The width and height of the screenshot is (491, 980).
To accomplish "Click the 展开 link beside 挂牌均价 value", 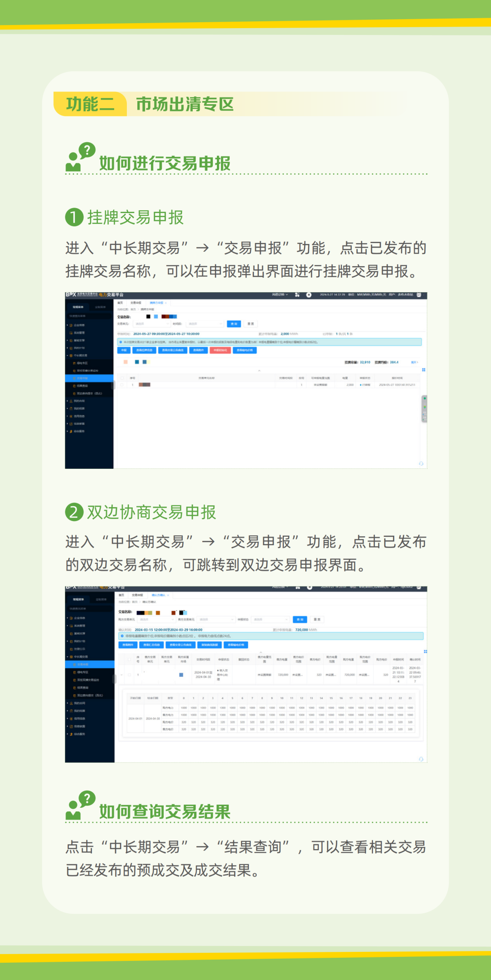I will 414,362.
